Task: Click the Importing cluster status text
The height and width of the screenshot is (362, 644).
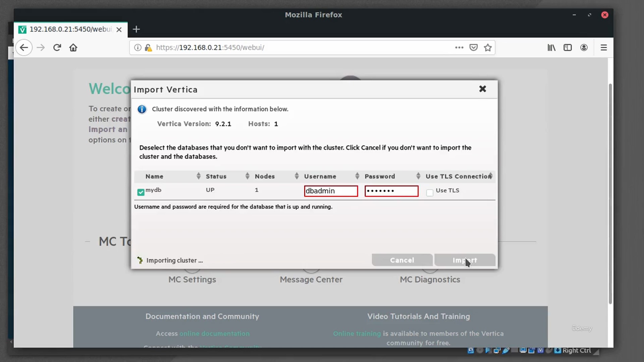Action: point(174,260)
